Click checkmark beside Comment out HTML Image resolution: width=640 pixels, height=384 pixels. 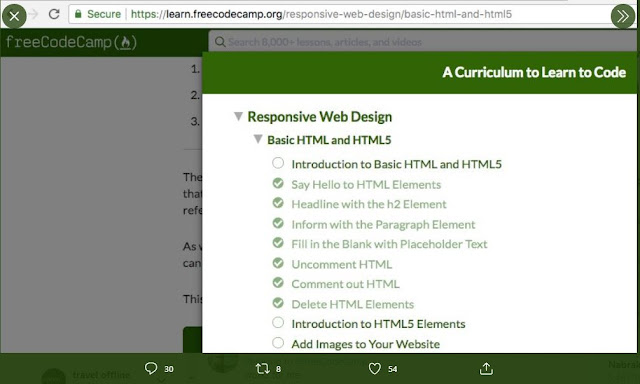point(278,283)
